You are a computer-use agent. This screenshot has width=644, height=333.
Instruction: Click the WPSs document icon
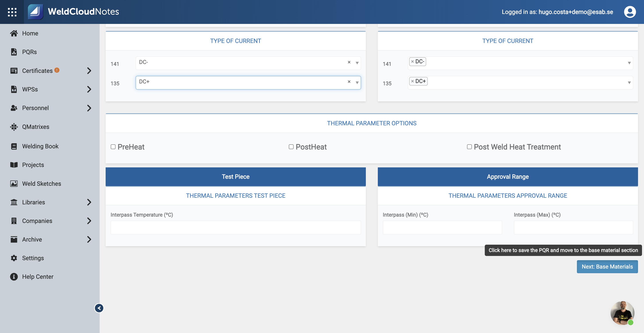pos(14,89)
